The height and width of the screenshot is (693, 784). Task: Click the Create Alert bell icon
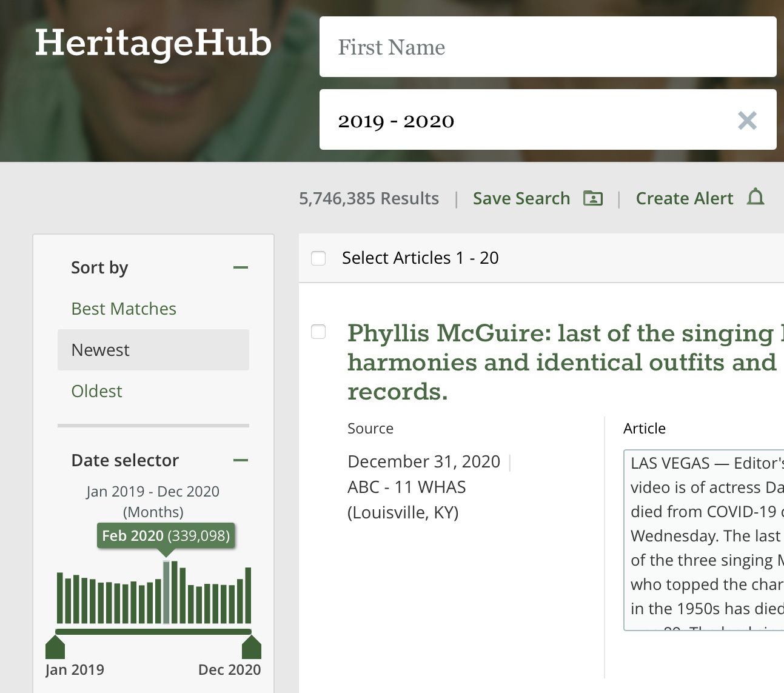756,197
